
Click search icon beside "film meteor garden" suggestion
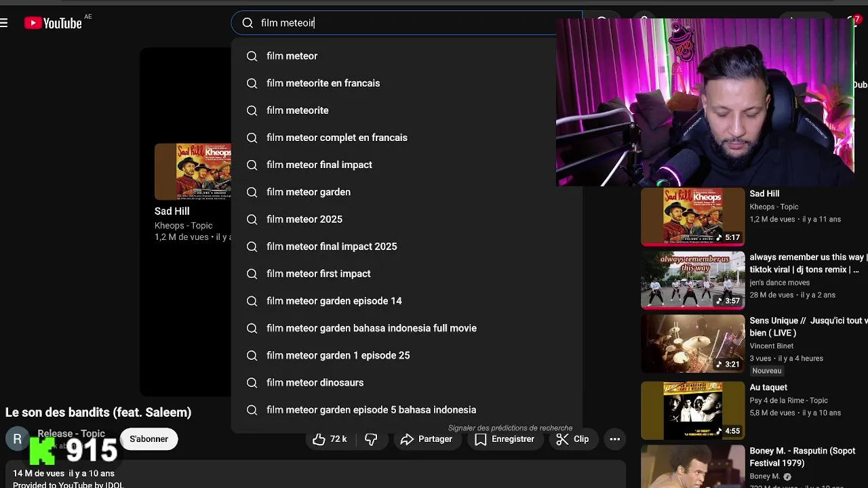point(252,192)
